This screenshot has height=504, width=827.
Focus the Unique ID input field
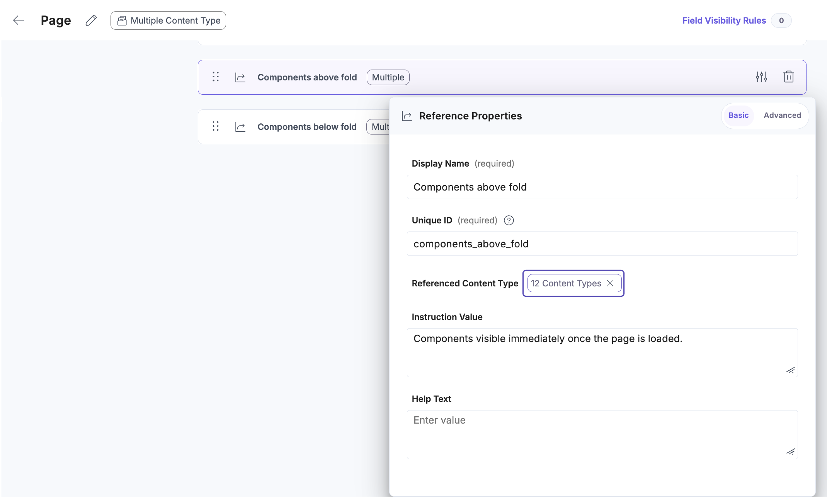602,244
